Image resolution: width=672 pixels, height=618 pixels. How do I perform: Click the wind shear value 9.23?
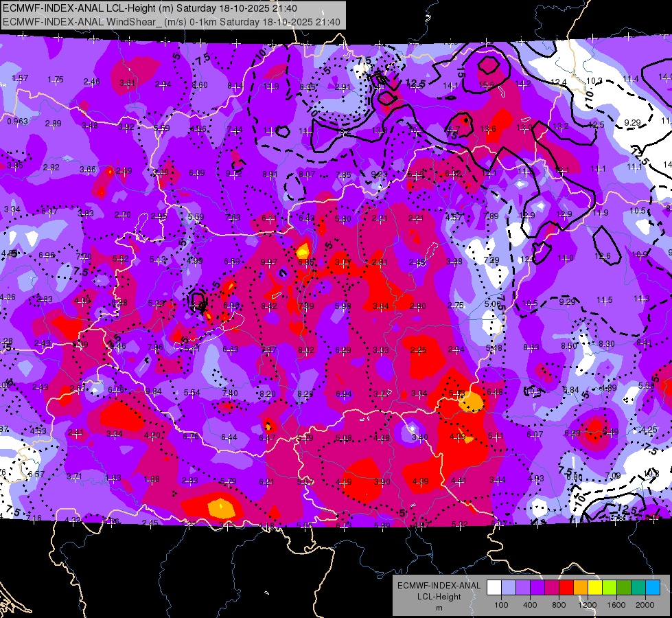click(380, 174)
